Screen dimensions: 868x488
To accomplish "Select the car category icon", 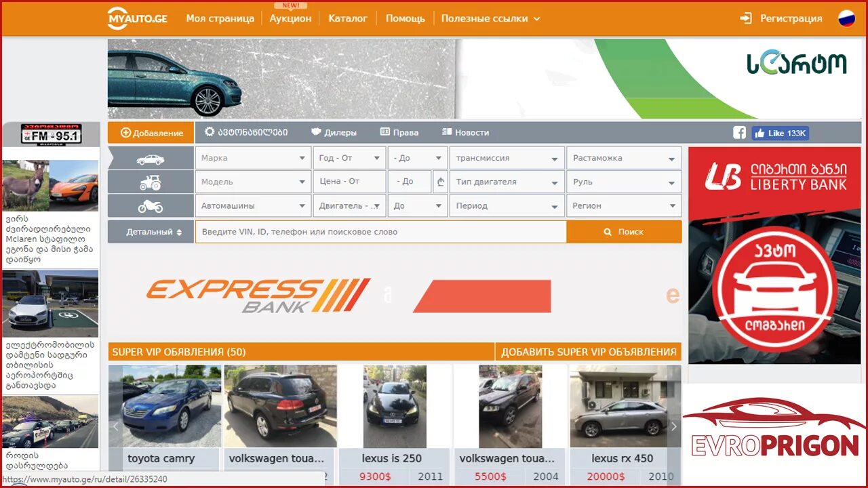I will pos(150,157).
